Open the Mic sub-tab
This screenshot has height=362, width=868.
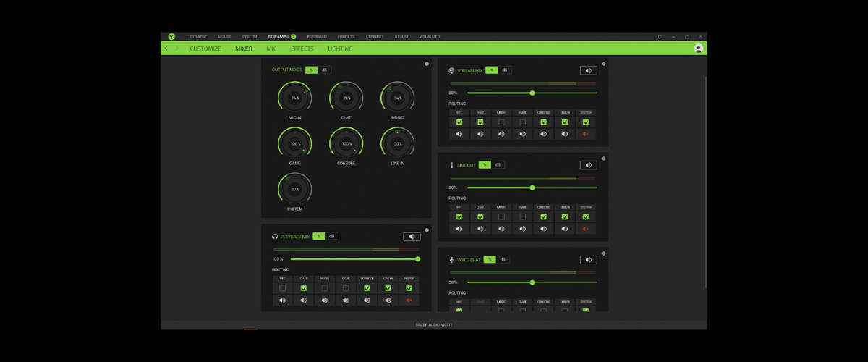click(271, 49)
